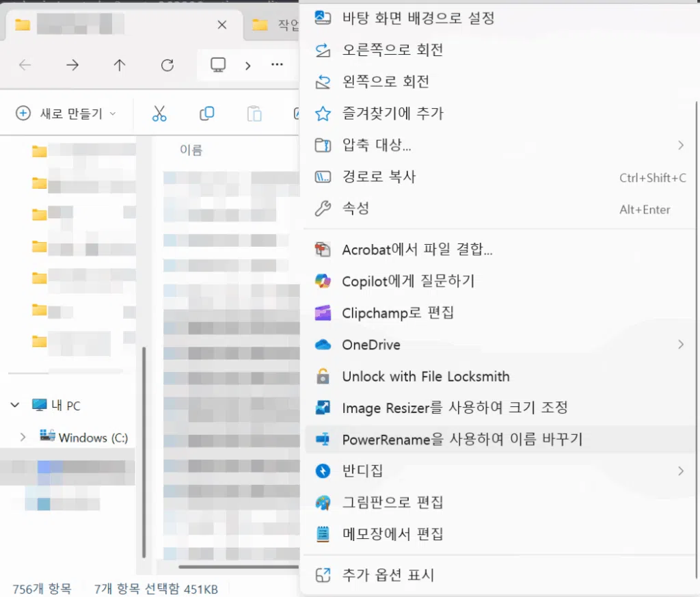This screenshot has width=700, height=597.
Task: Click the Cut icon in the toolbar
Action: pos(159,114)
